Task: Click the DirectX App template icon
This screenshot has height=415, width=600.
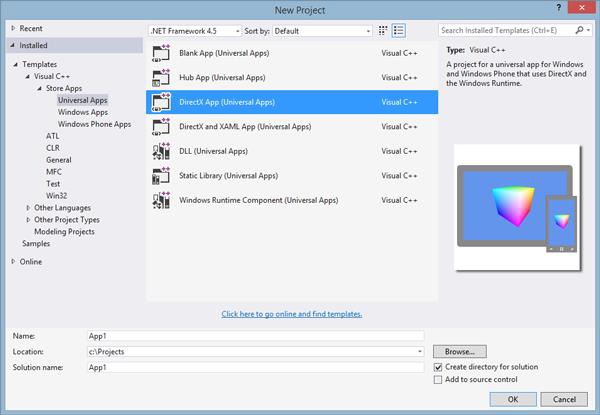Action: (x=161, y=102)
